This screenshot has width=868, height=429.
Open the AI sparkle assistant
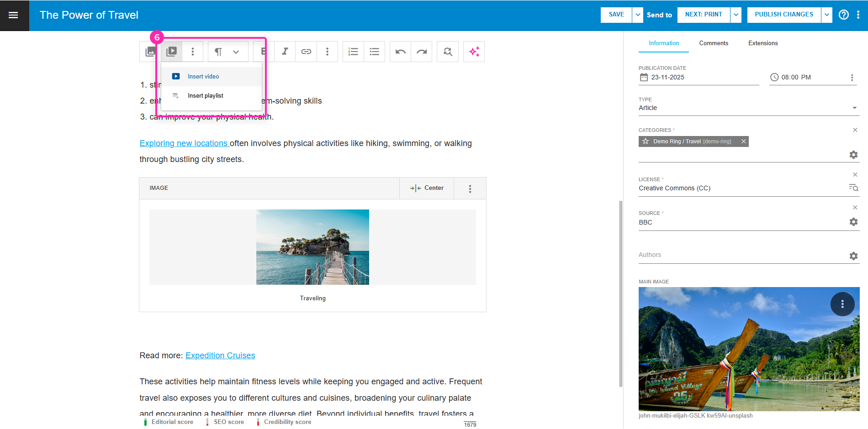[474, 52]
